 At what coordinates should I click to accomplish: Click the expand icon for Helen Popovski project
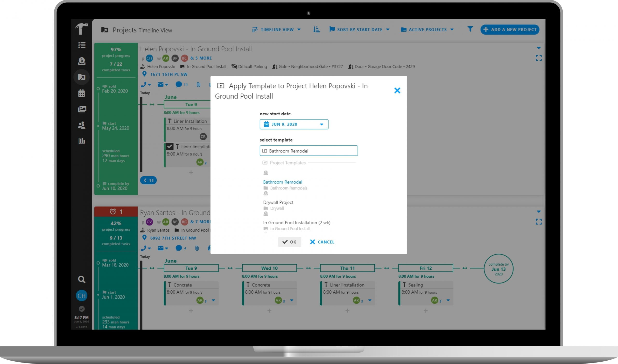(x=538, y=59)
